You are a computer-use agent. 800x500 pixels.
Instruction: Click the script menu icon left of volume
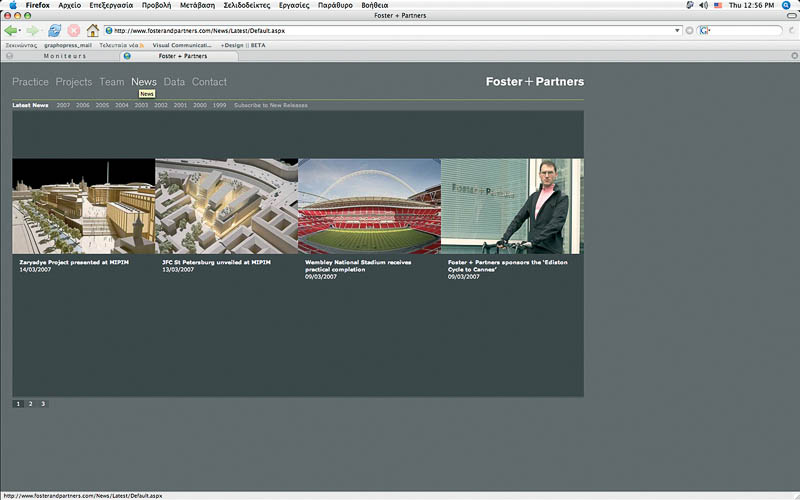(x=690, y=5)
